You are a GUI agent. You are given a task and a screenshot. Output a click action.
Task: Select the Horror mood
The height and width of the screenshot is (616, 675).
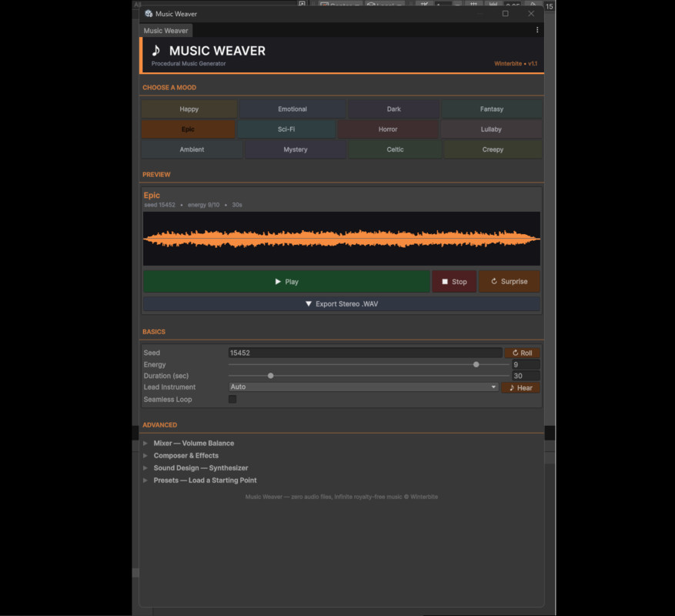click(x=388, y=129)
